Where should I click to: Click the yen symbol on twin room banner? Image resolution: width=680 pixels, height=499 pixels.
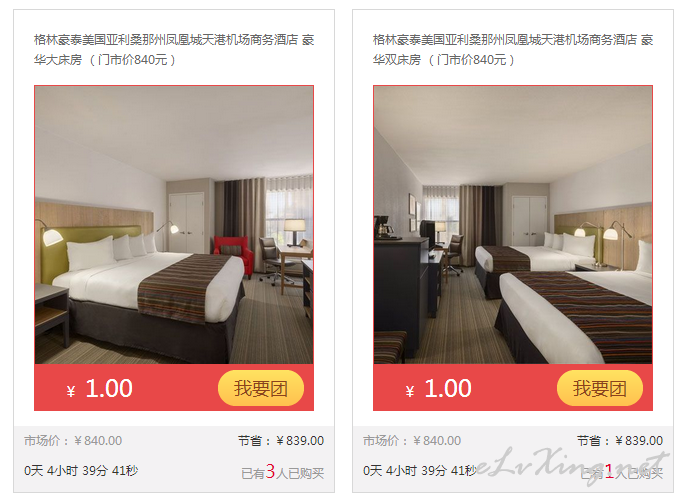pyautogui.click(x=410, y=391)
